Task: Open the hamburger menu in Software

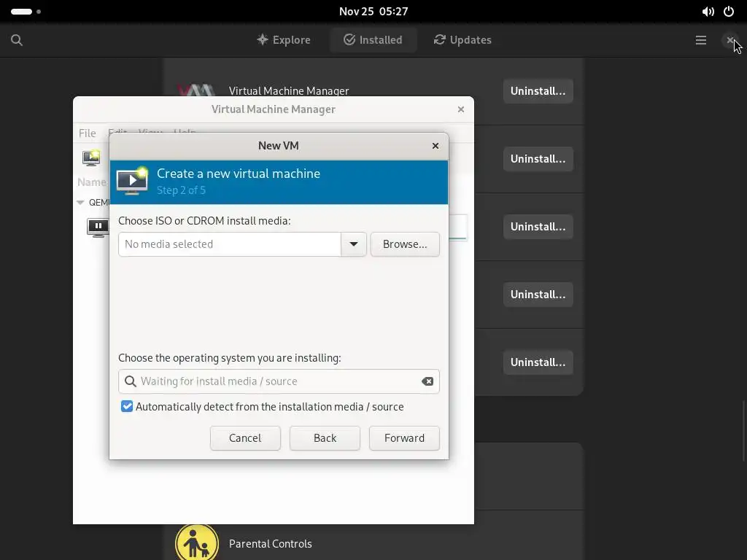Action: pyautogui.click(x=701, y=40)
